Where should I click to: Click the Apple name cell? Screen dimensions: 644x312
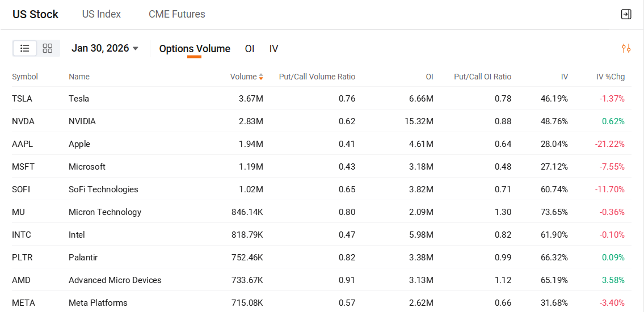pos(79,144)
